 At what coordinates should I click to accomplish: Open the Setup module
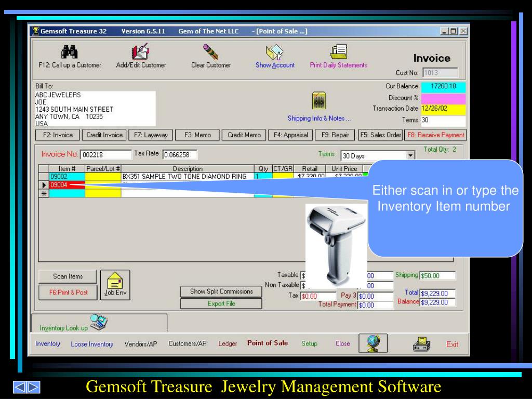coord(309,344)
